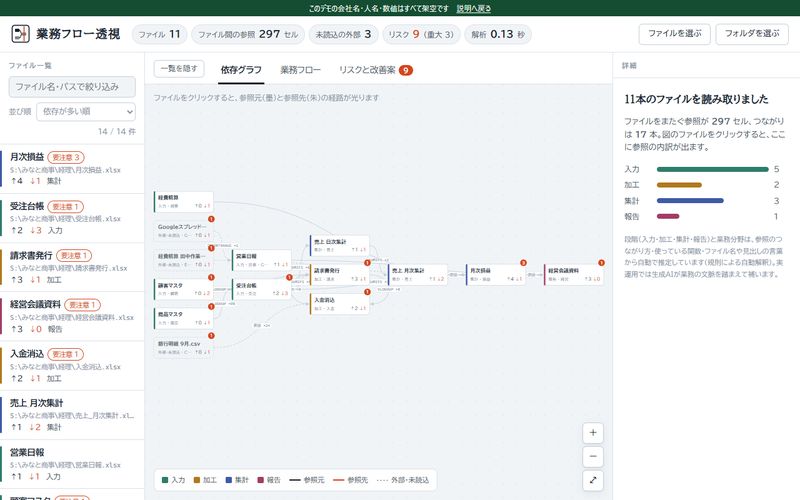
Task: Click the 入金消込 node in the graph
Action: tap(340, 304)
